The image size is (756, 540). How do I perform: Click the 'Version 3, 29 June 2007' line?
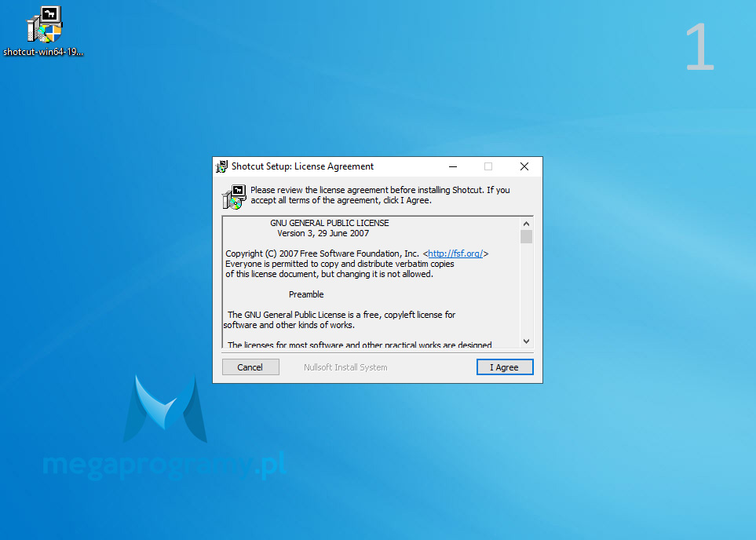coord(323,233)
